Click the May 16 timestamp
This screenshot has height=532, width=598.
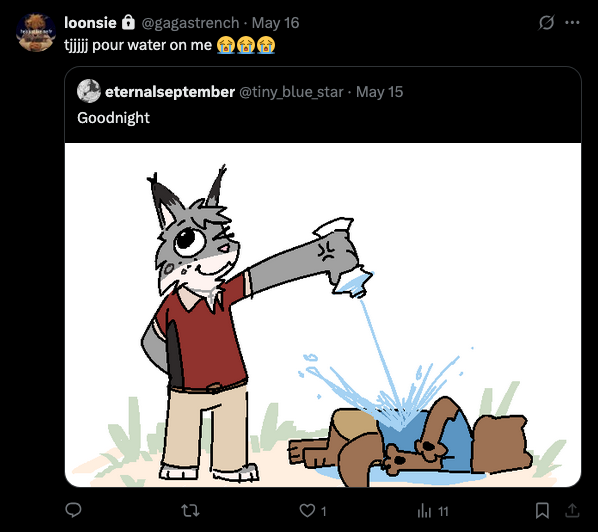(275, 23)
